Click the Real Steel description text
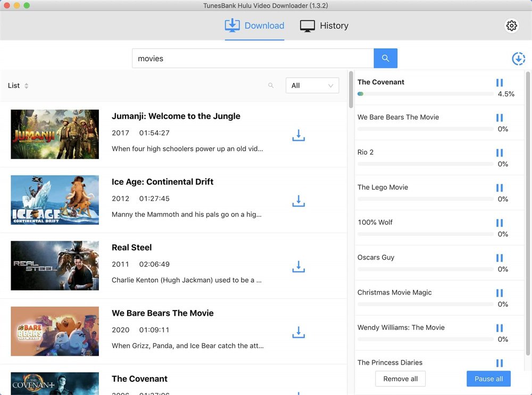The image size is (532, 395). [187, 280]
